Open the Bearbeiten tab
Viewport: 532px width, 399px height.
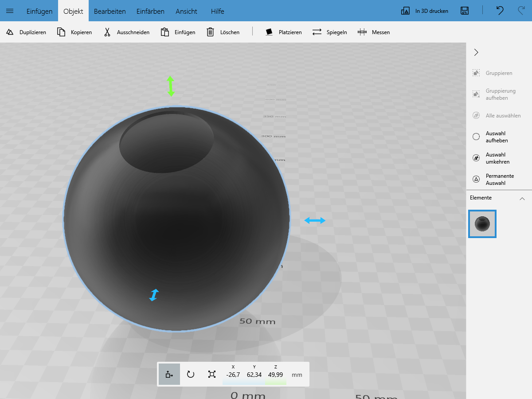pyautogui.click(x=110, y=11)
